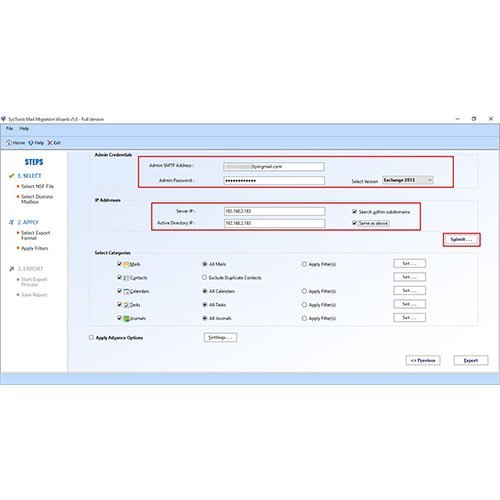500x500 pixels.
Task: Click the Submit button
Action: (x=461, y=239)
